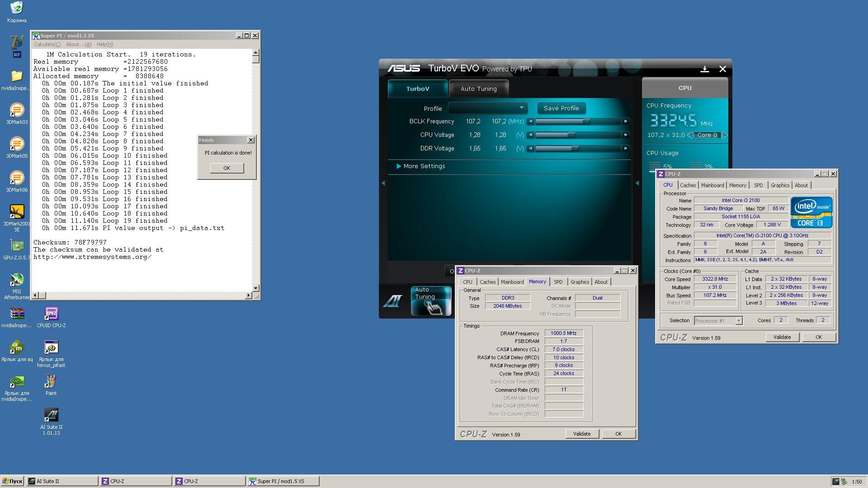The image size is (868, 488).
Task: Open the hexus_pifast shortcut icon
Action: 51,347
